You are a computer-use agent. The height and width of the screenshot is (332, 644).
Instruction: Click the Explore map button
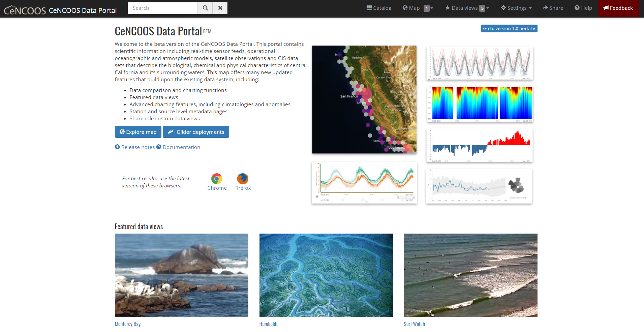pos(138,132)
